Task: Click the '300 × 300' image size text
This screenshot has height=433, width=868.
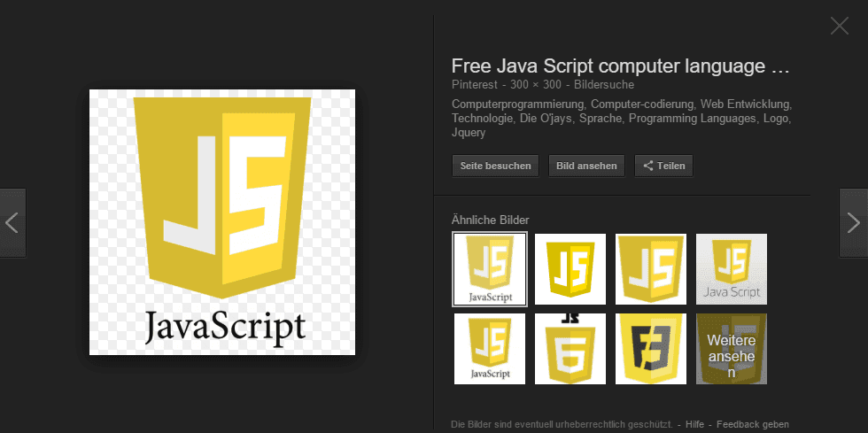Action: pos(536,85)
